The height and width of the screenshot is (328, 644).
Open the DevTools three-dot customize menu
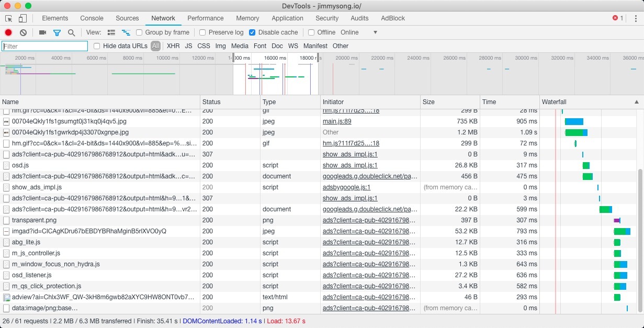pos(636,18)
